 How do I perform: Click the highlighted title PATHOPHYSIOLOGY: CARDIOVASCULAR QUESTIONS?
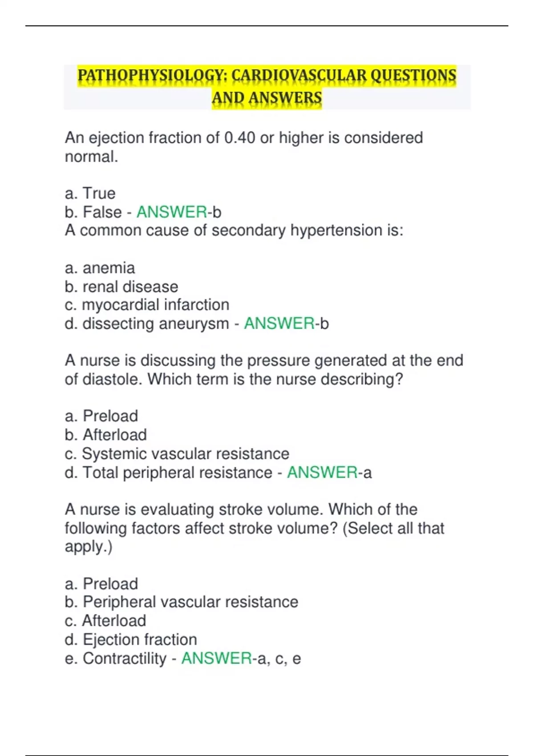pos(267,76)
